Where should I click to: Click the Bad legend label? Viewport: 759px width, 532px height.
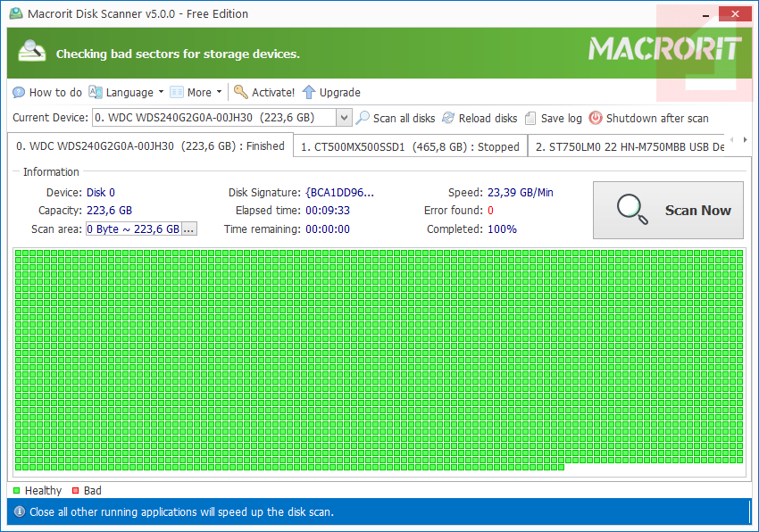(93, 490)
